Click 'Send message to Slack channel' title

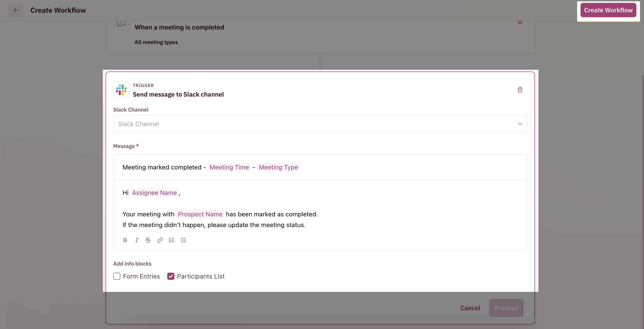click(x=178, y=94)
